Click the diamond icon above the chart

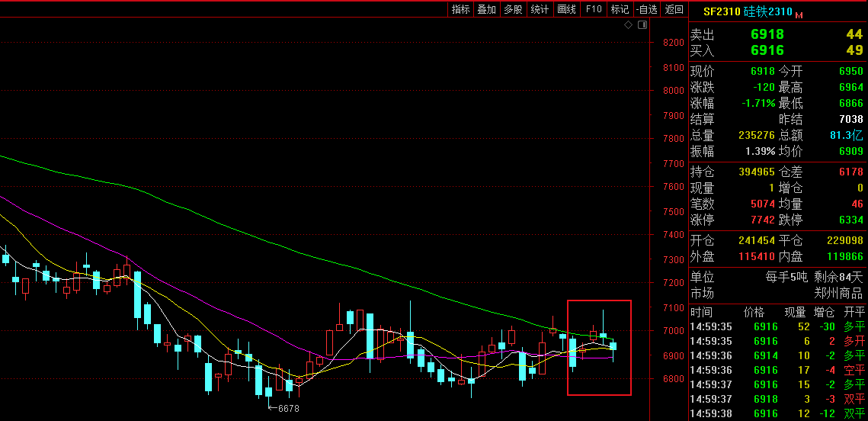628,25
